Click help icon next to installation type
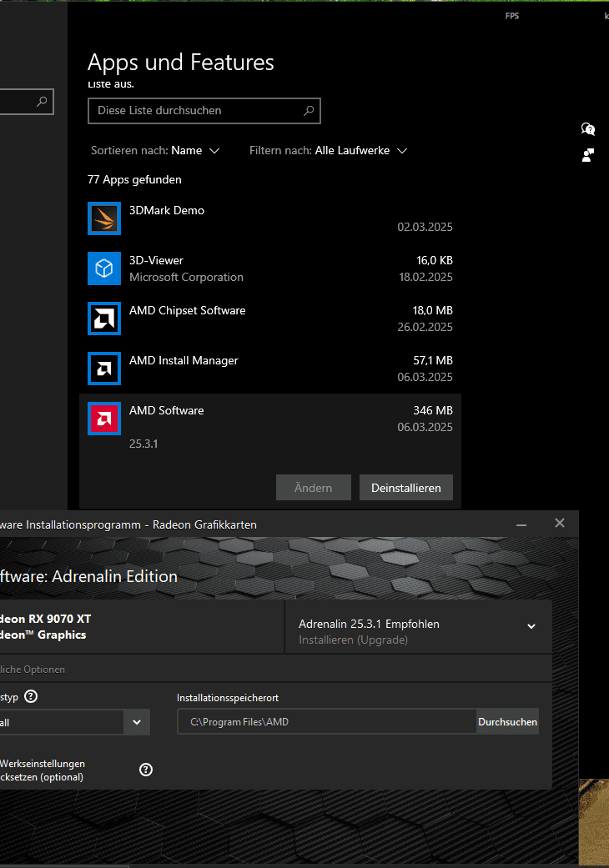This screenshot has width=609, height=868. tap(31, 696)
